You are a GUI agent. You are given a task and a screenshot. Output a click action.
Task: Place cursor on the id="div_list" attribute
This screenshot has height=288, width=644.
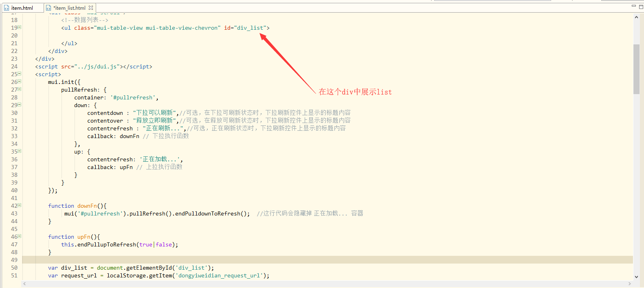point(245,28)
